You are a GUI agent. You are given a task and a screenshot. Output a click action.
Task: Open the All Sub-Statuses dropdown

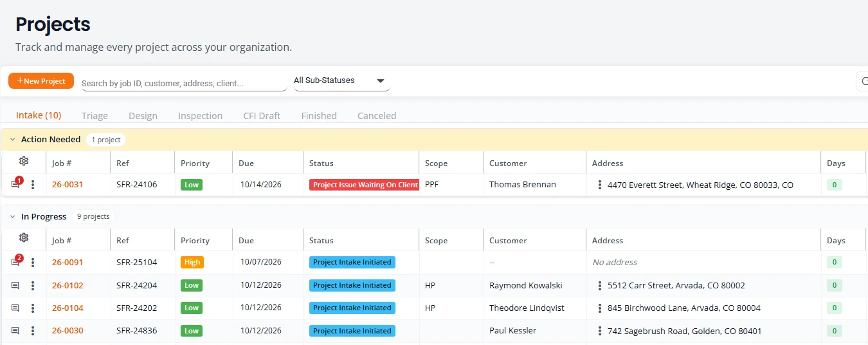(x=341, y=80)
